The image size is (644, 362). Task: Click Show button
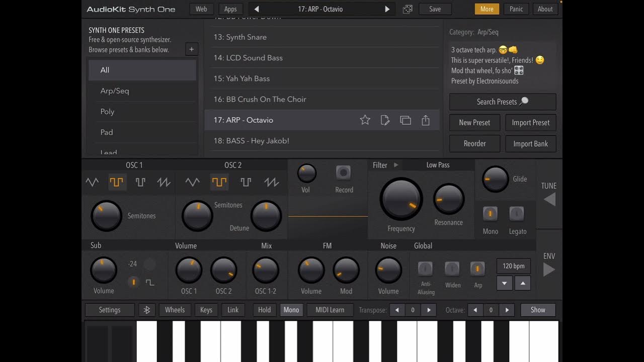click(538, 310)
